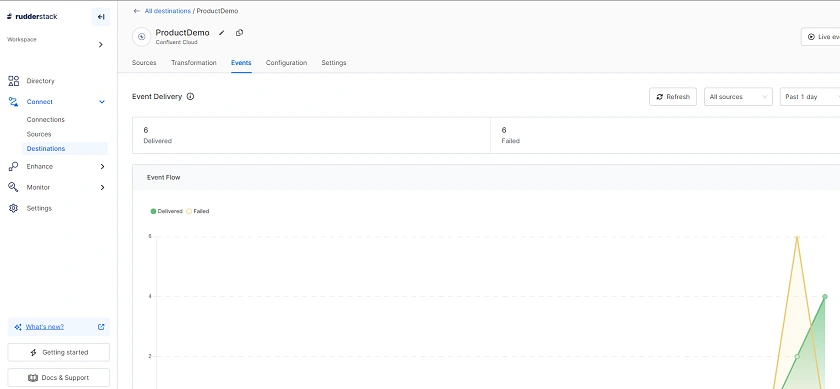Select the Connect menu label
The image size is (840, 389).
[x=40, y=102]
